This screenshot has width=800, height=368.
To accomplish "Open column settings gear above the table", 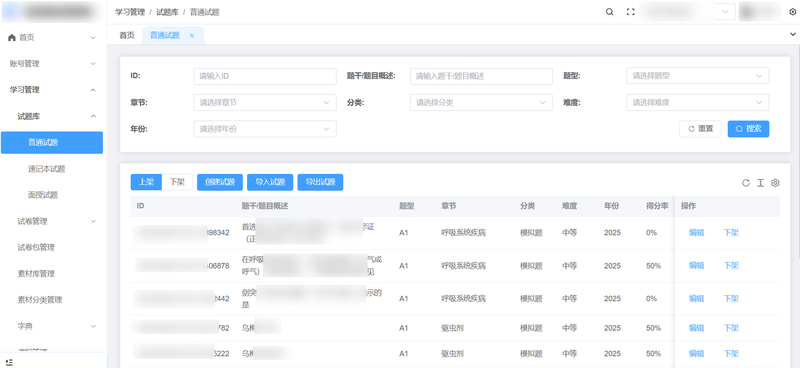I will click(775, 183).
